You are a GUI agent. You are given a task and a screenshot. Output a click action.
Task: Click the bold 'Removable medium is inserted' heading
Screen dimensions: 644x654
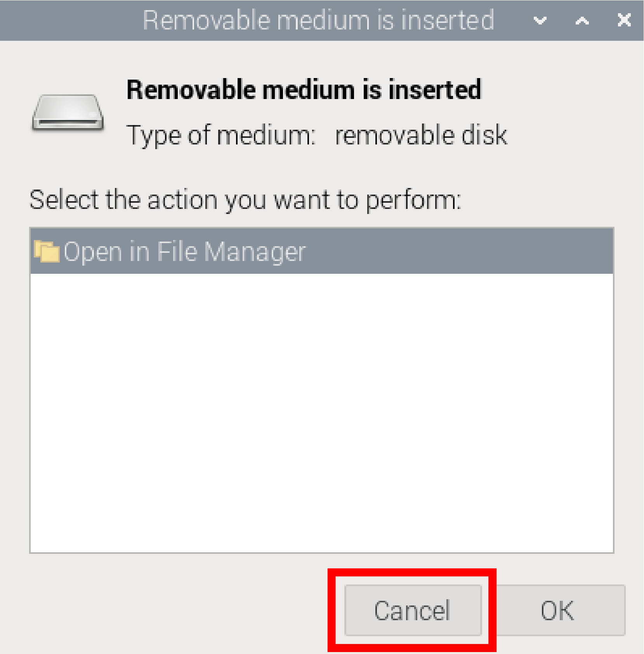[x=304, y=90]
